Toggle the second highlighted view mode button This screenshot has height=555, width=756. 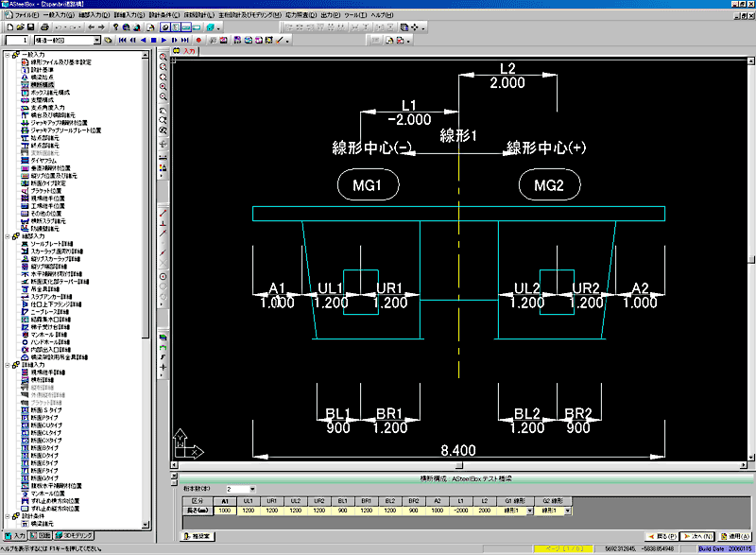click(x=176, y=27)
